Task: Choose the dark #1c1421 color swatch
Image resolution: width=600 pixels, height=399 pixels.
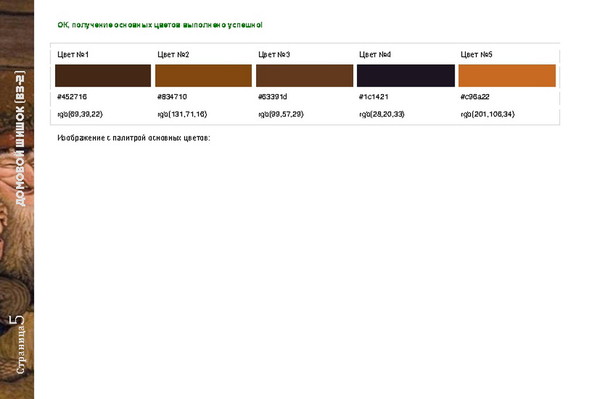Action: coord(406,76)
